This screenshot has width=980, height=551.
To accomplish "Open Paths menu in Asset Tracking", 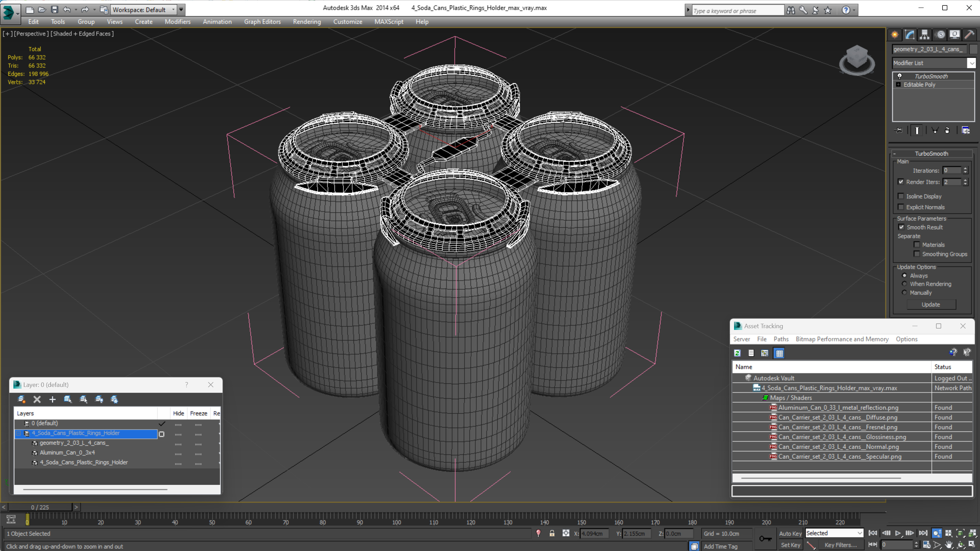I will [x=781, y=339].
